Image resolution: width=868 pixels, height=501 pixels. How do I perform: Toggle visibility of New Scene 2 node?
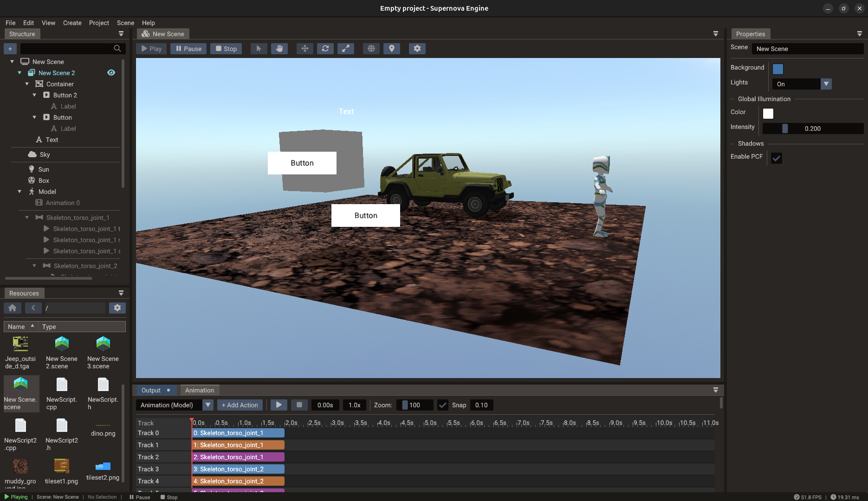111,72
